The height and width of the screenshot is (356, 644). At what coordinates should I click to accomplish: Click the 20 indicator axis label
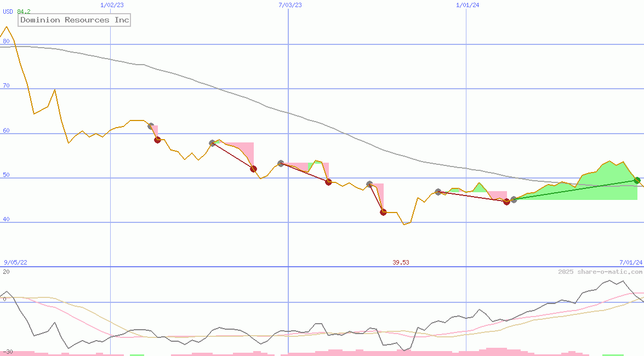[6, 272]
